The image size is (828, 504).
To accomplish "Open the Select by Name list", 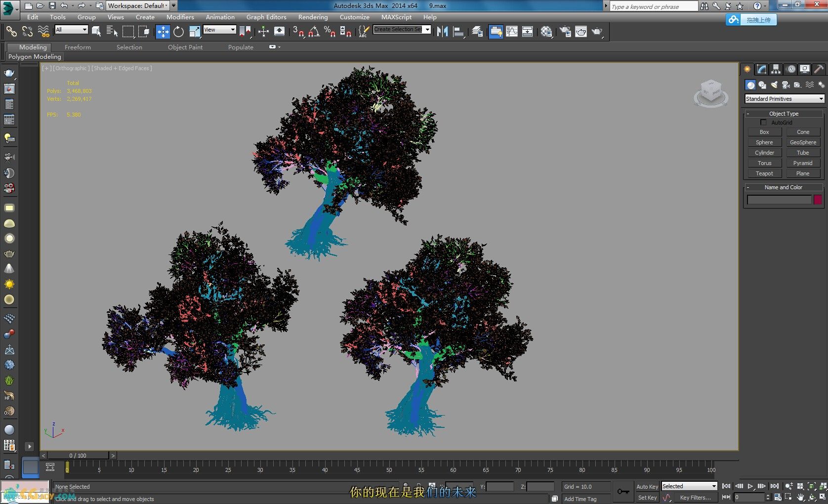I will (112, 32).
